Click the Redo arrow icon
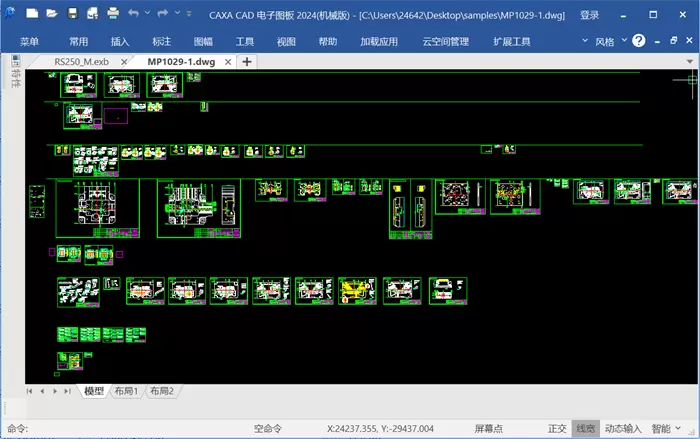 (x=163, y=14)
